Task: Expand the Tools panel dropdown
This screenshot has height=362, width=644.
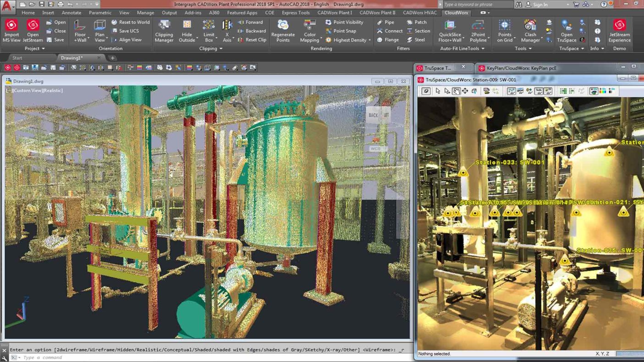Action: [x=523, y=48]
